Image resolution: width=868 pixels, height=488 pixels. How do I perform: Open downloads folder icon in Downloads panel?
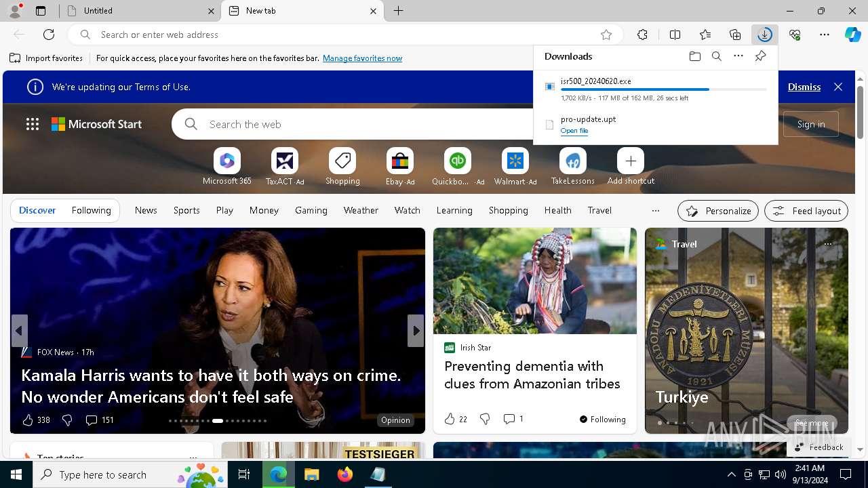(694, 56)
